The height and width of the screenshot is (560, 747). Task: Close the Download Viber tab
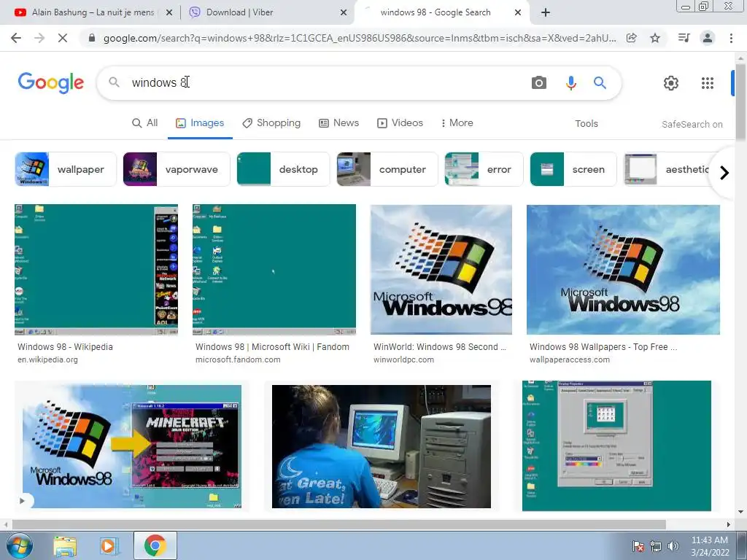344,13
